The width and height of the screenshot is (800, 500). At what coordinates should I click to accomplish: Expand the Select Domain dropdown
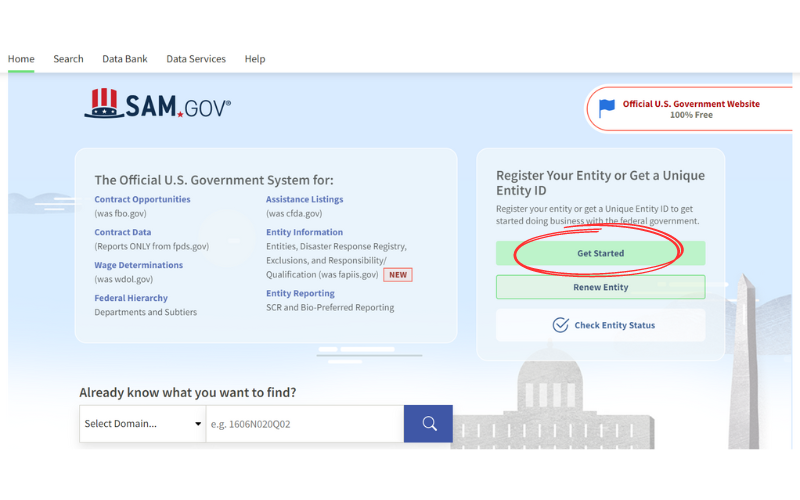[x=142, y=424]
